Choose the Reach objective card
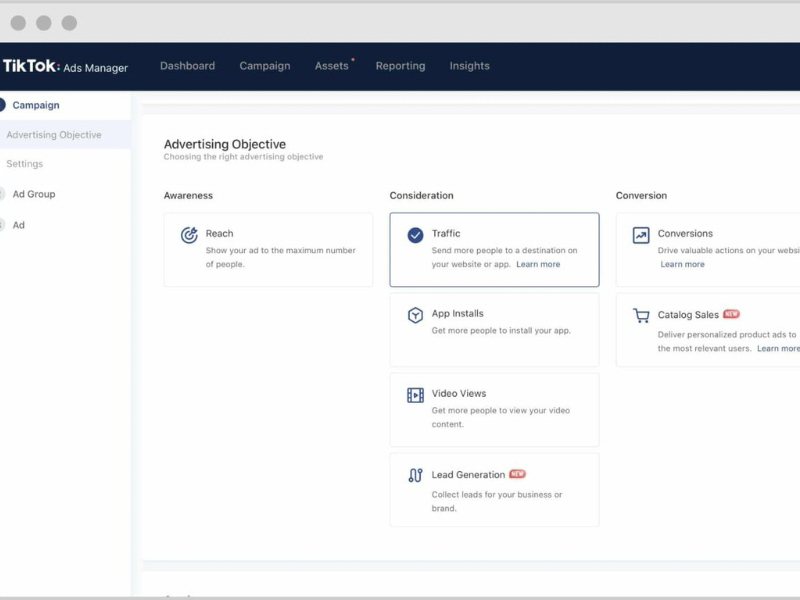This screenshot has height=600, width=800. click(x=268, y=249)
